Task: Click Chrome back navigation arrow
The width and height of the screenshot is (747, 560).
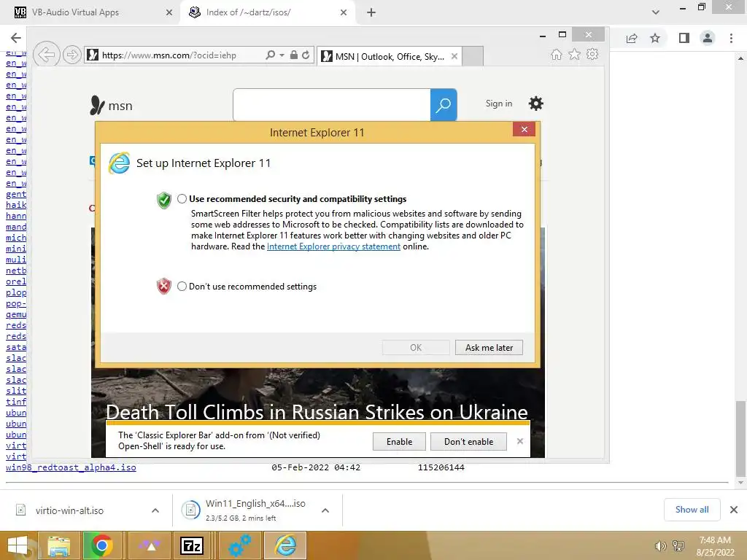Action: 16,38
